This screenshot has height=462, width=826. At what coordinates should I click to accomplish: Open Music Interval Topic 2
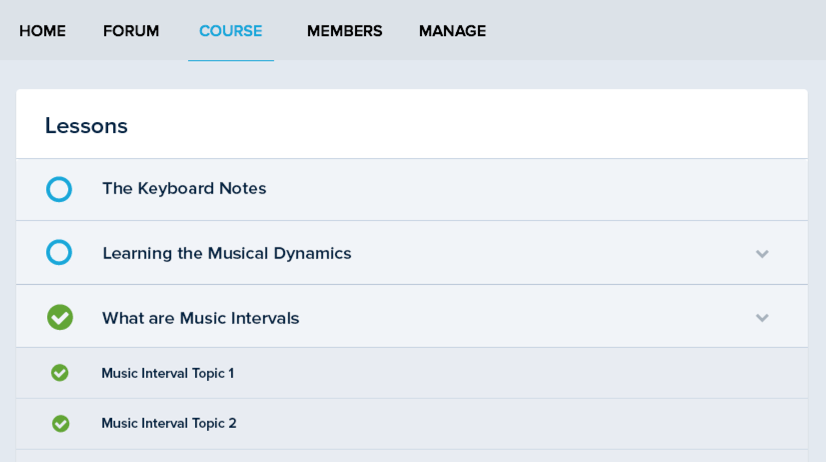pos(168,423)
